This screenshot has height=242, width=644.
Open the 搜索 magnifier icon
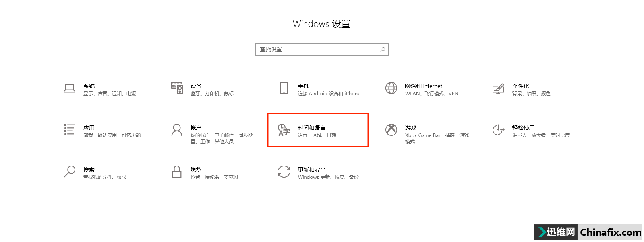pyautogui.click(x=70, y=172)
